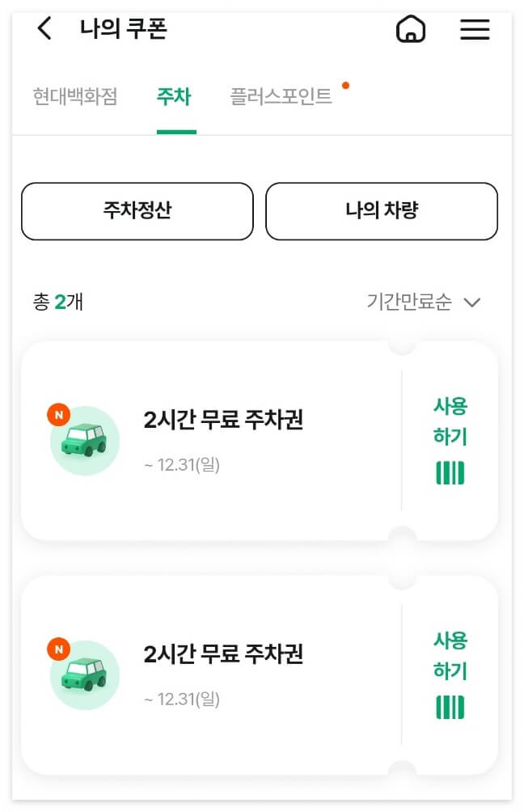524x812 pixels.
Task: Switch to the 현대백화점 tab
Action: [77, 95]
